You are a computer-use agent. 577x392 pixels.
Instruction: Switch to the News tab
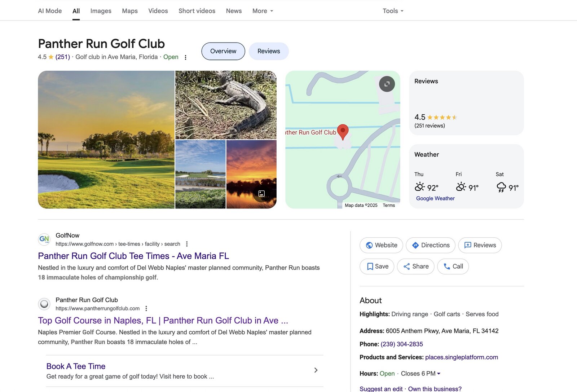[x=234, y=11]
